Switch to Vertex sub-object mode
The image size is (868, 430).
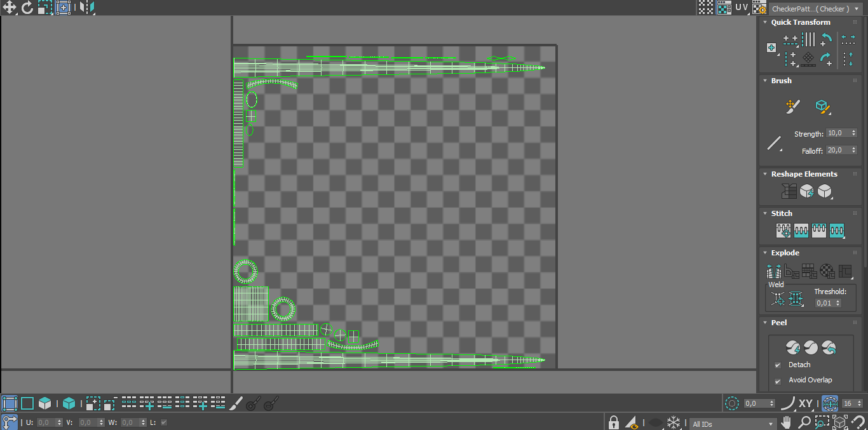(10, 403)
